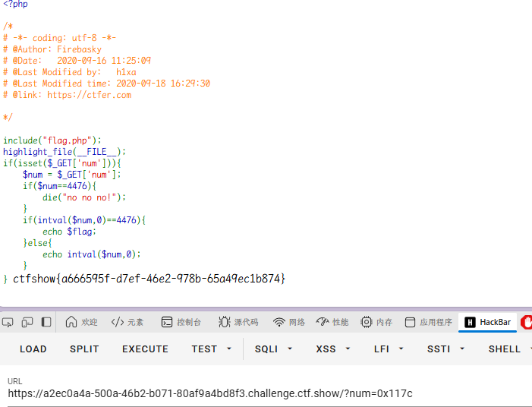Viewport: 532px width, 407px height.
Task: Select the HackBar tab
Action: click(x=487, y=322)
